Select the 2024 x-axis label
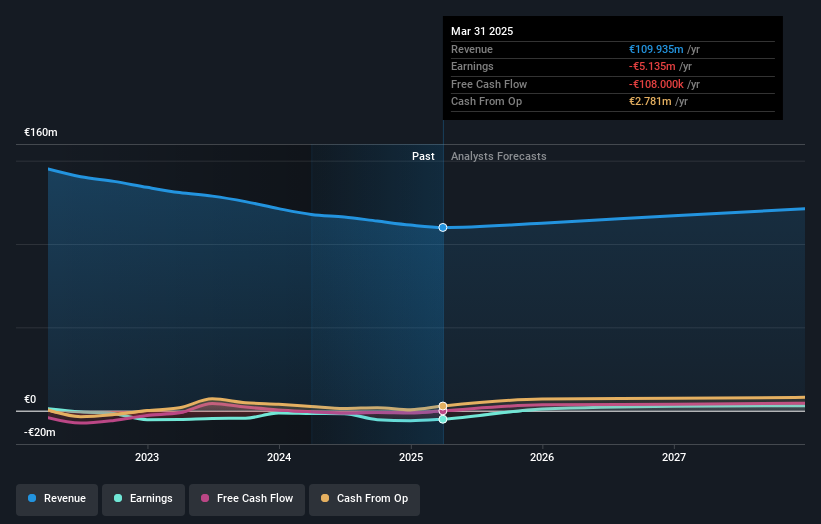This screenshot has height=524, width=821. click(279, 458)
